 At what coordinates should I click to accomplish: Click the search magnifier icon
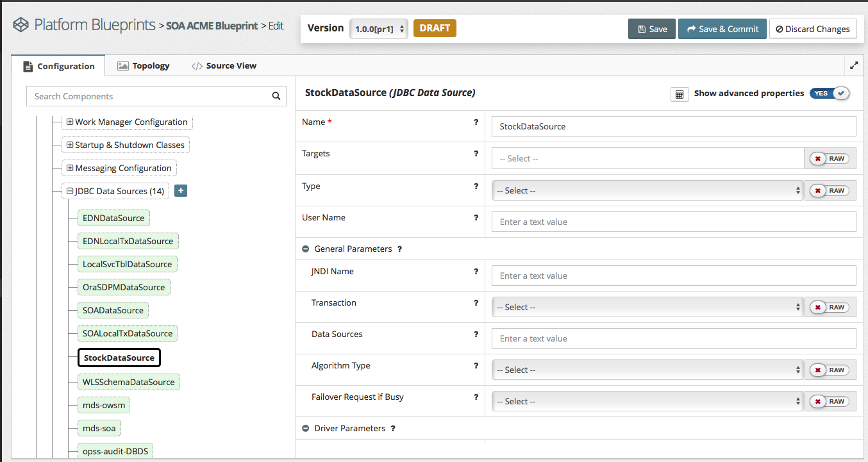click(276, 96)
